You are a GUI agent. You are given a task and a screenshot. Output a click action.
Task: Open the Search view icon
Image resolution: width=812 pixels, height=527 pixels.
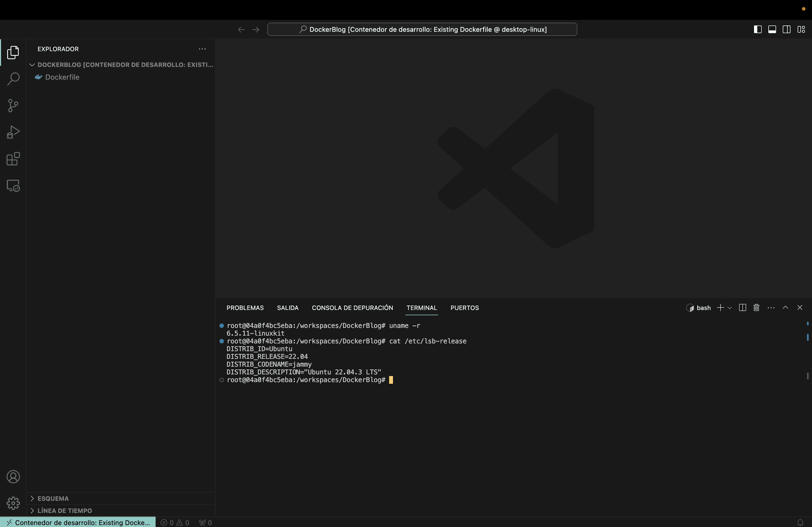tap(13, 79)
